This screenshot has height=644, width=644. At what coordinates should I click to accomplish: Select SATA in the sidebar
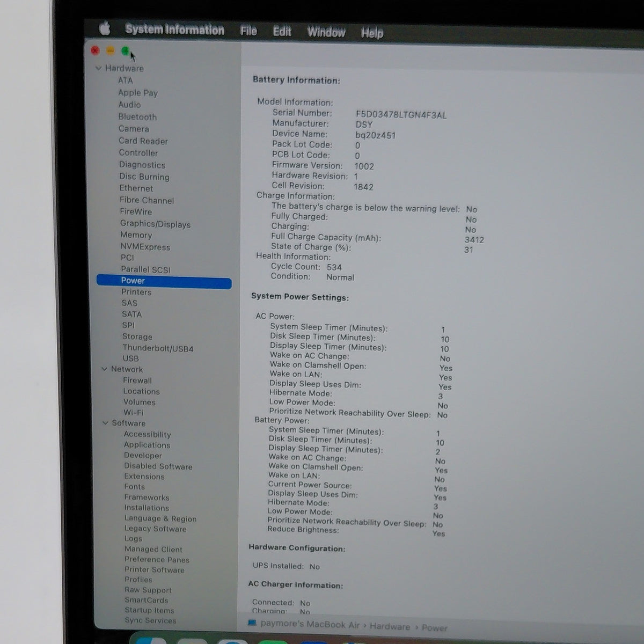[x=131, y=314]
